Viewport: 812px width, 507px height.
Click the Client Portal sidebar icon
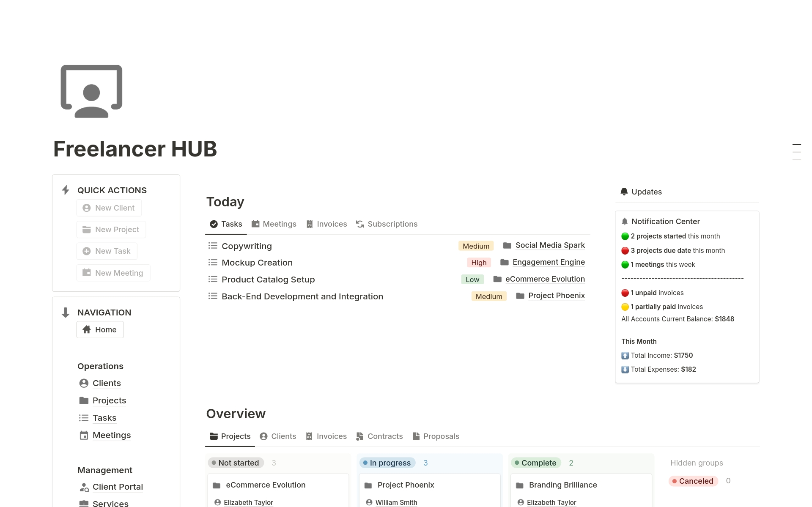point(84,487)
